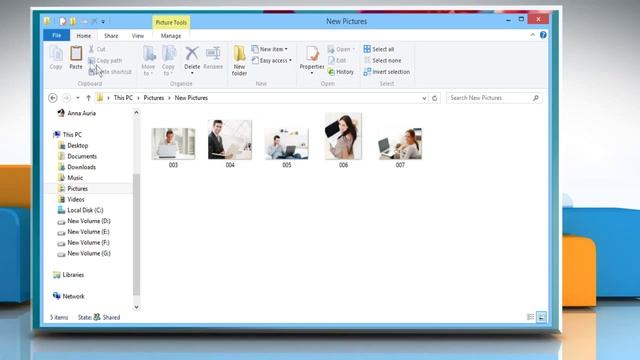Click the History button
This screenshot has width=640, height=360.
pyautogui.click(x=341, y=72)
